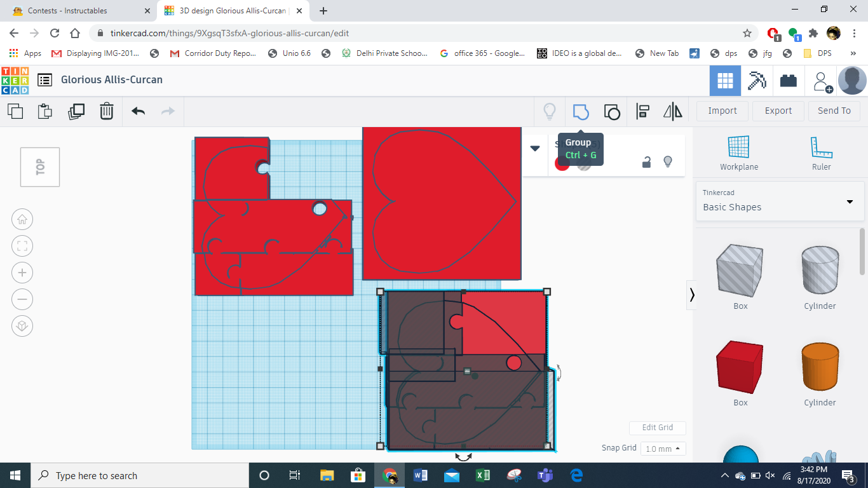Click the Redo arrow
Viewport: 868px width, 488px height.
tap(168, 111)
